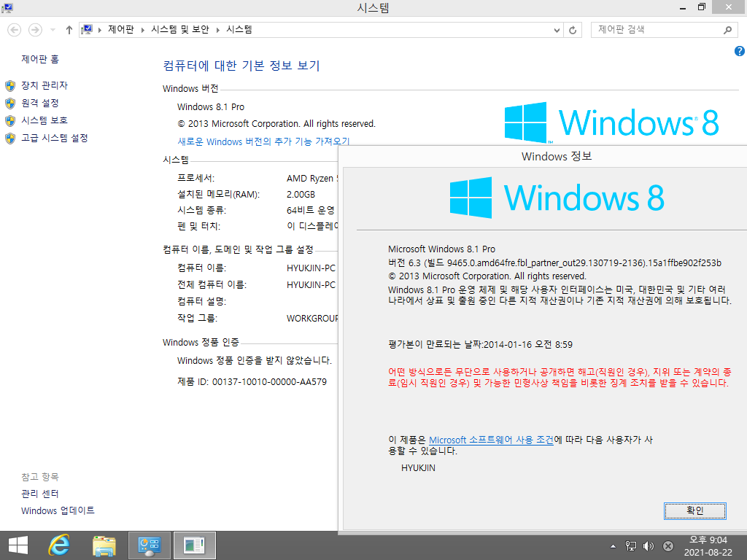Expand the chevron after 제어판 breadcrumb
The height and width of the screenshot is (560, 747).
[x=142, y=30]
